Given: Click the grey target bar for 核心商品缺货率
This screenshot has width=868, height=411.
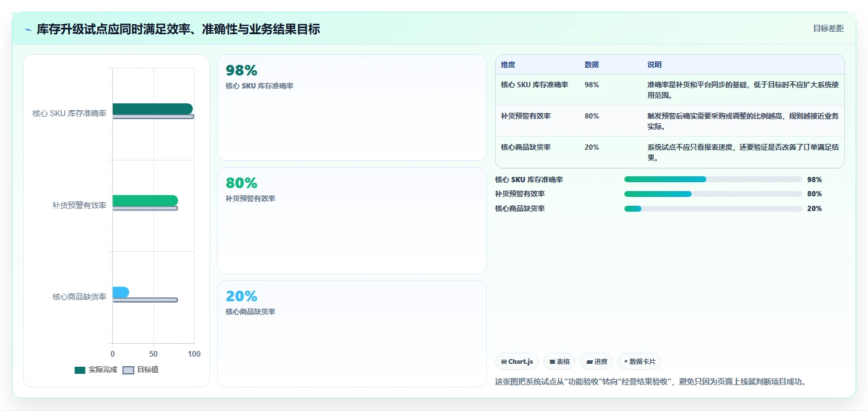Looking at the screenshot, I should pyautogui.click(x=145, y=300).
